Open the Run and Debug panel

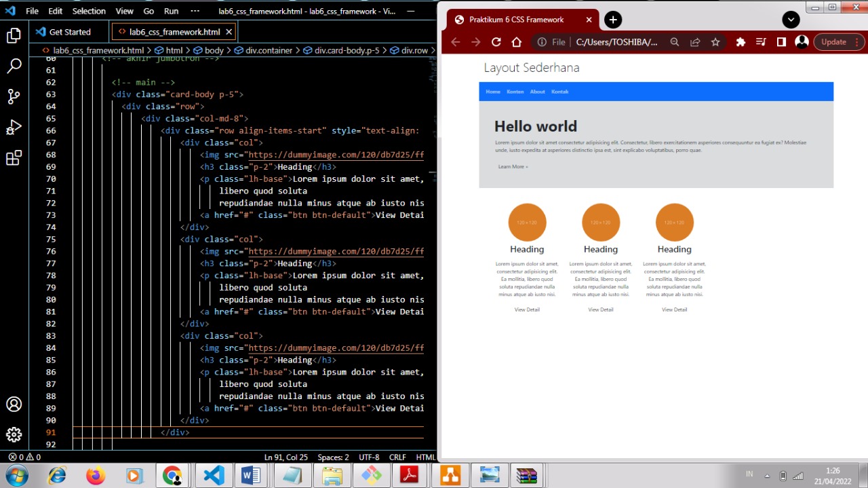click(x=14, y=127)
